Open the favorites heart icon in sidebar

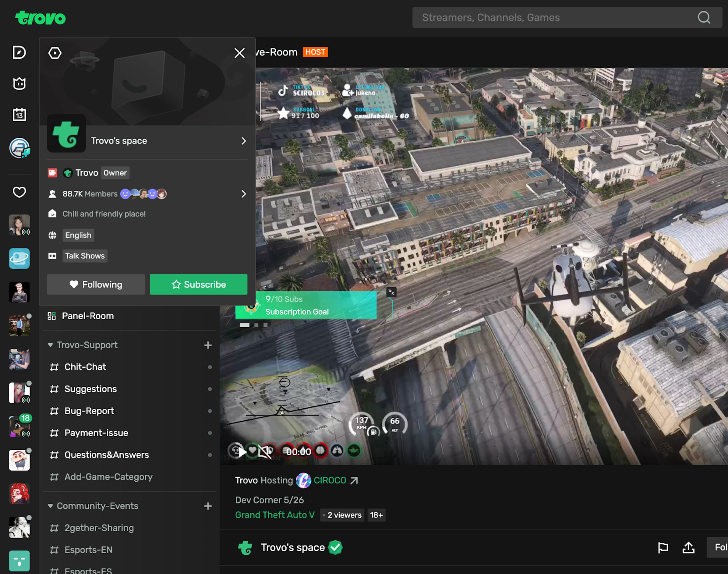coord(19,192)
